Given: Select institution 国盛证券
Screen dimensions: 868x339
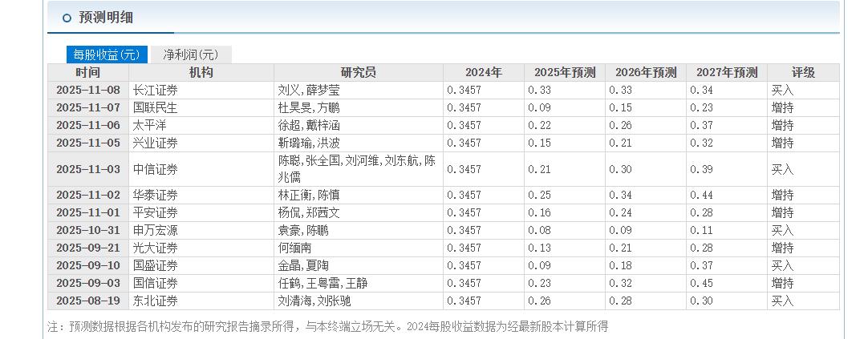Looking at the screenshot, I should [x=156, y=266].
